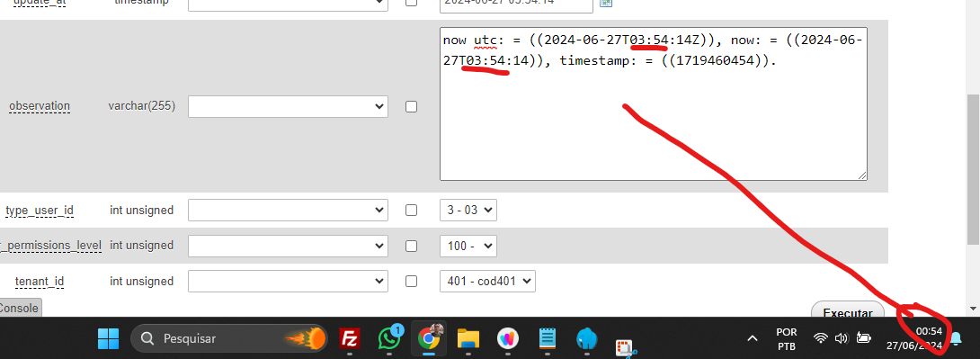Viewport: 980px width, 359px height.
Task: Click the scrollbar down arrow
Action: (973, 308)
